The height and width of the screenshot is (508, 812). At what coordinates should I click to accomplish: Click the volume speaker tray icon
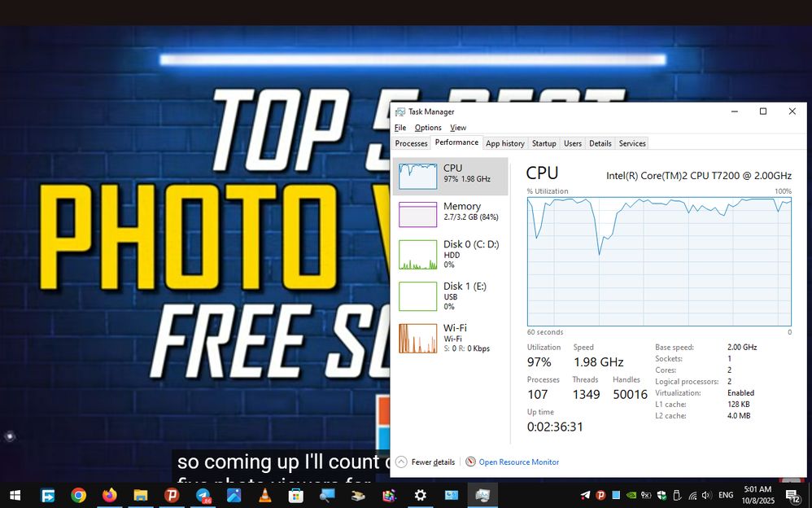click(705, 495)
